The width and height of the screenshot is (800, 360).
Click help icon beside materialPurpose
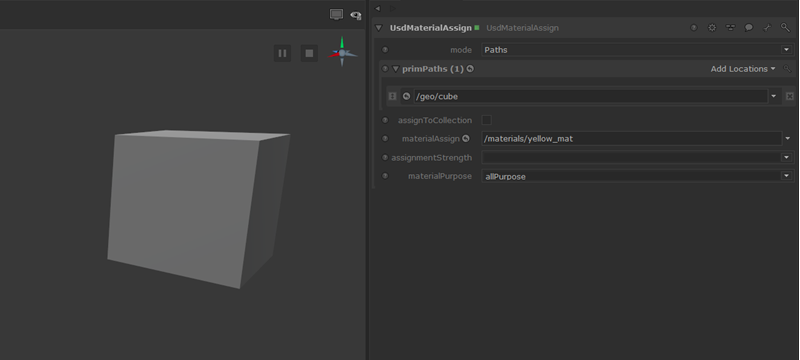tap(385, 176)
